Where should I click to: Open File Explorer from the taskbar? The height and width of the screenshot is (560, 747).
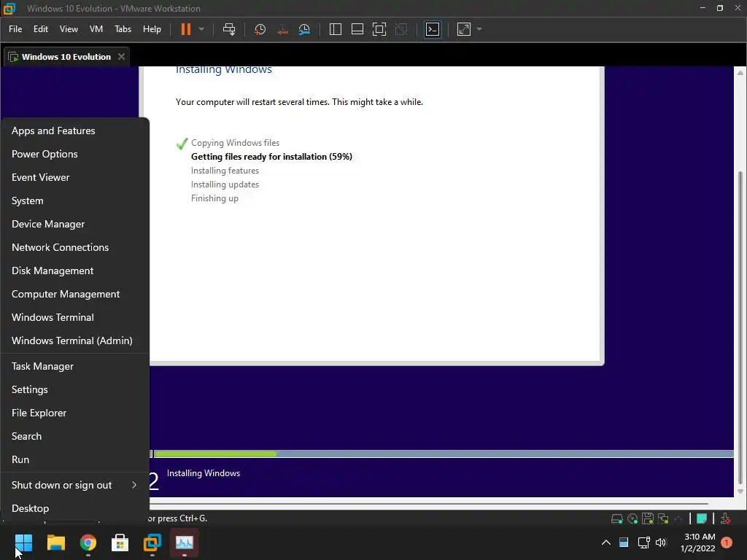click(55, 542)
